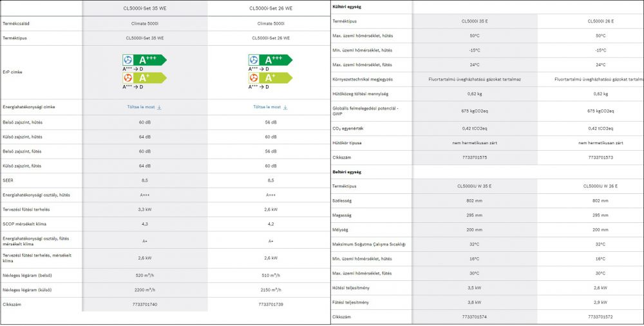Click the SEER value 8,5 for Set 35 WE
This screenshot has height=326, width=644.
click(144, 180)
